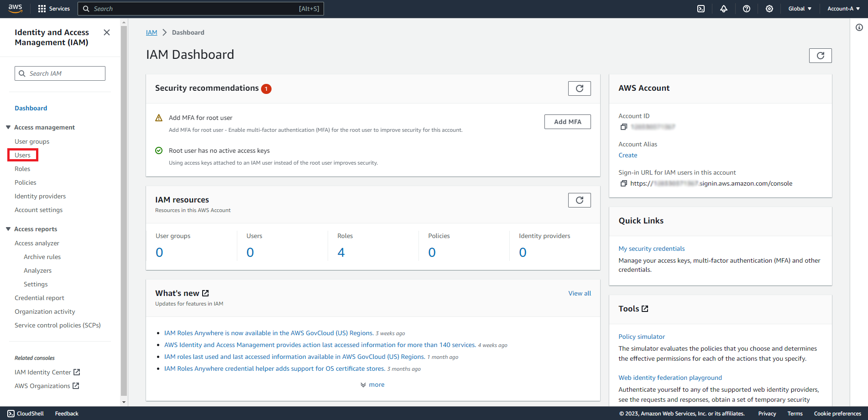Open Policies in sidebar
868x420 pixels.
(x=26, y=182)
